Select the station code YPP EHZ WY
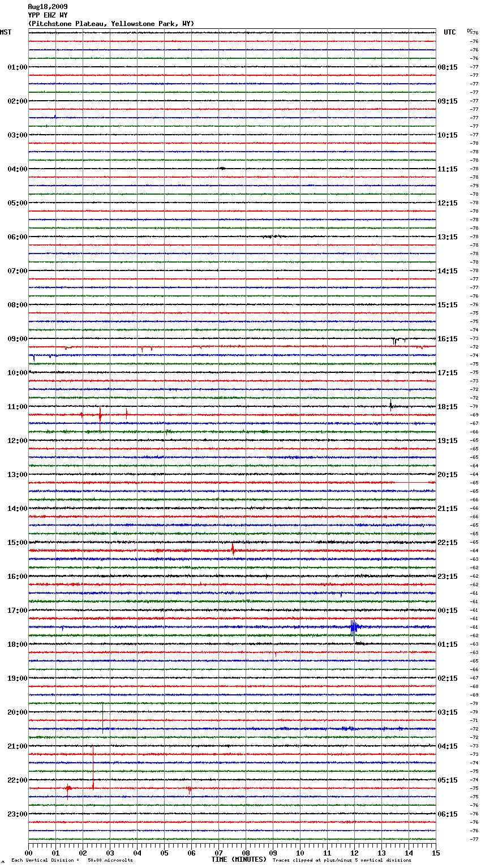 coord(48,15)
